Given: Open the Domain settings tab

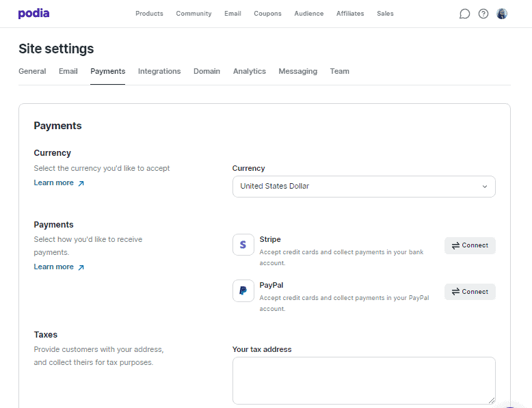Looking at the screenshot, I should click(x=207, y=71).
